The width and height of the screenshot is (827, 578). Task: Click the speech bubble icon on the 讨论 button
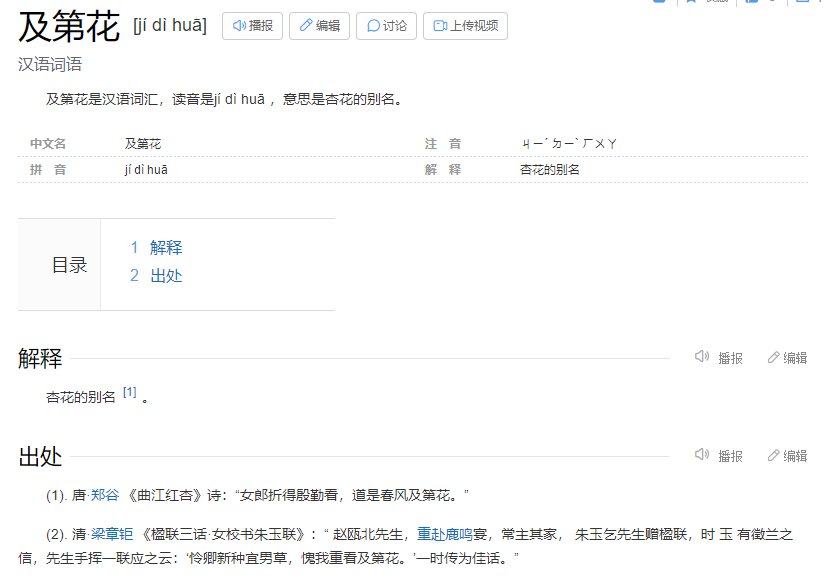point(373,27)
